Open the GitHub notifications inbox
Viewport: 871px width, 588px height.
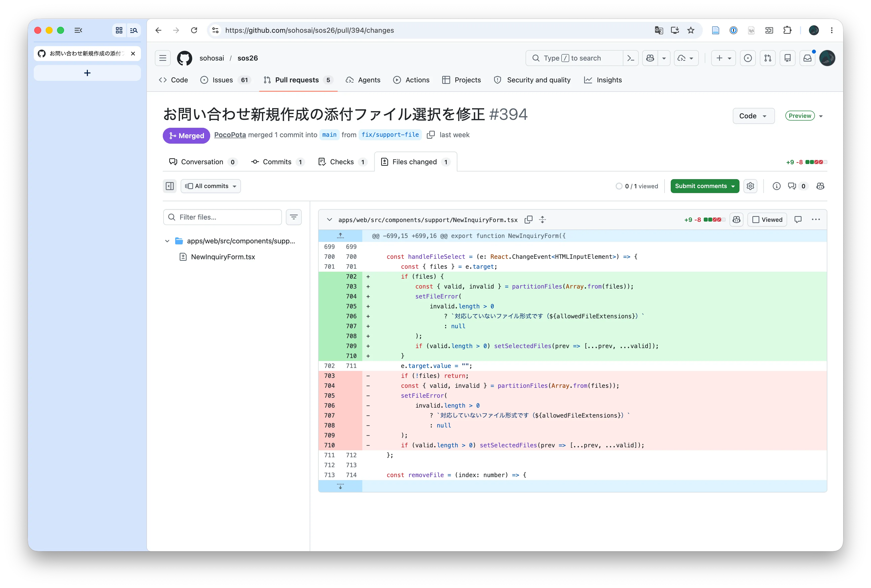pos(807,58)
